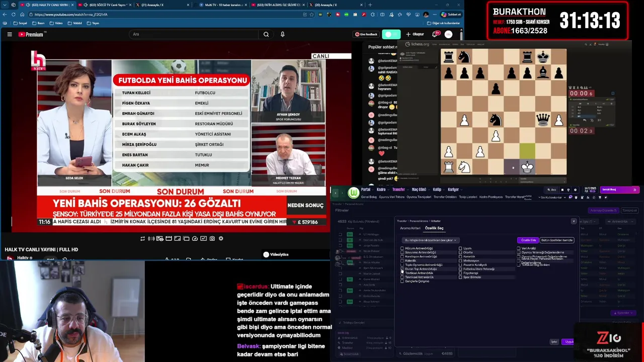Click the Halk TV channel logo
This screenshot has width=644, height=362.
tap(38, 60)
